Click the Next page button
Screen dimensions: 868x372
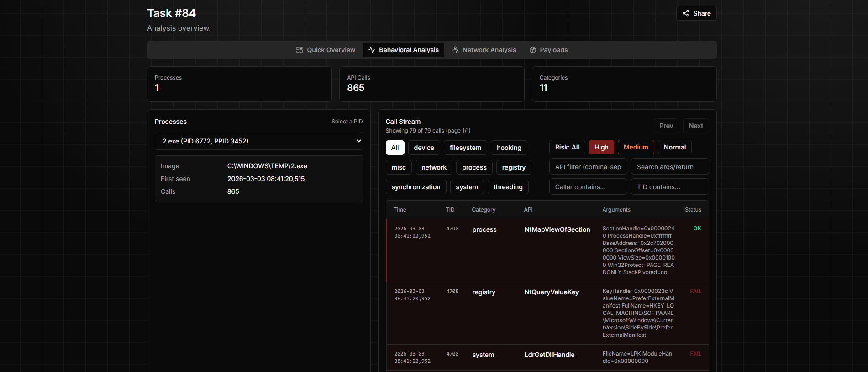pyautogui.click(x=696, y=126)
